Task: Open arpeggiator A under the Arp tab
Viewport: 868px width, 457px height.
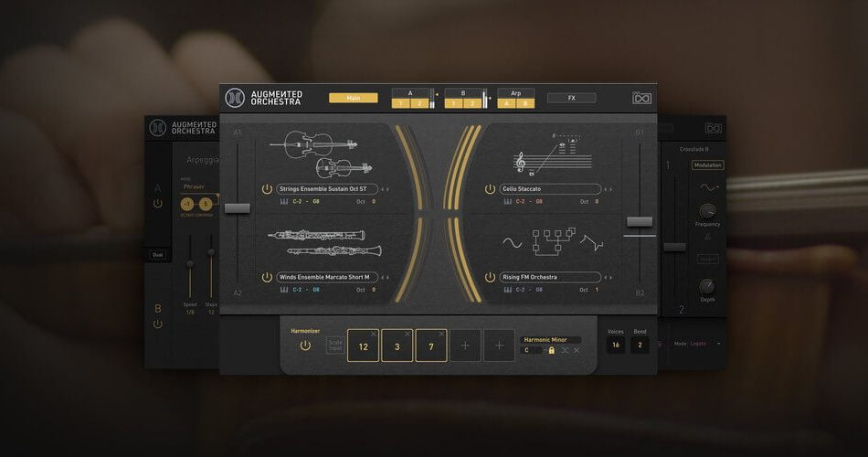Action: click(x=506, y=103)
